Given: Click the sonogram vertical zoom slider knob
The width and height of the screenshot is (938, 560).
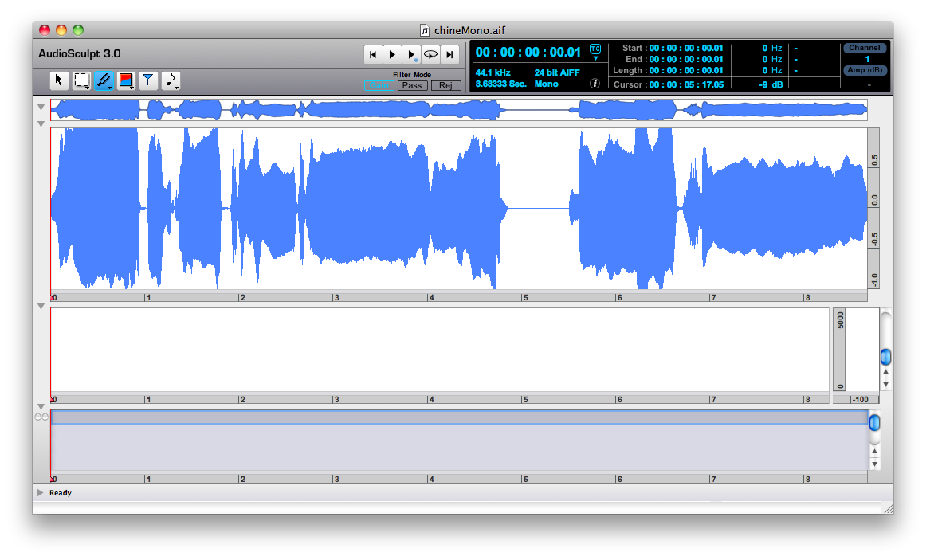Looking at the screenshot, I should [x=886, y=358].
